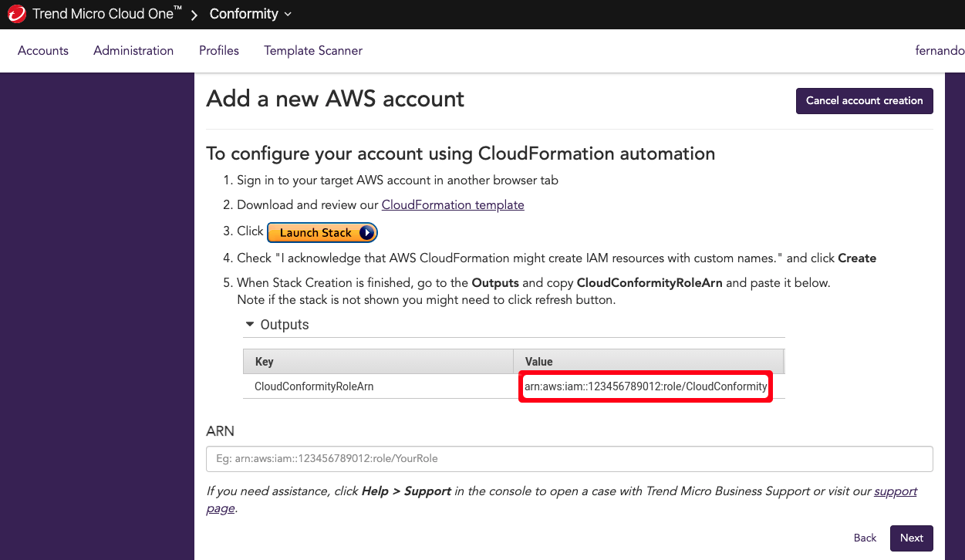Click the Key column header
Viewport: 965px width, 560px height.
(378, 362)
